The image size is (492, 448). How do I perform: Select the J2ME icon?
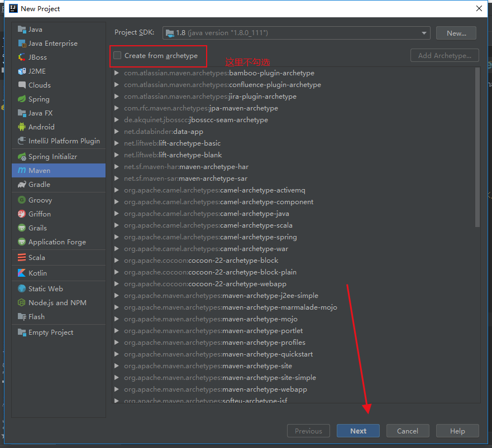click(x=22, y=71)
